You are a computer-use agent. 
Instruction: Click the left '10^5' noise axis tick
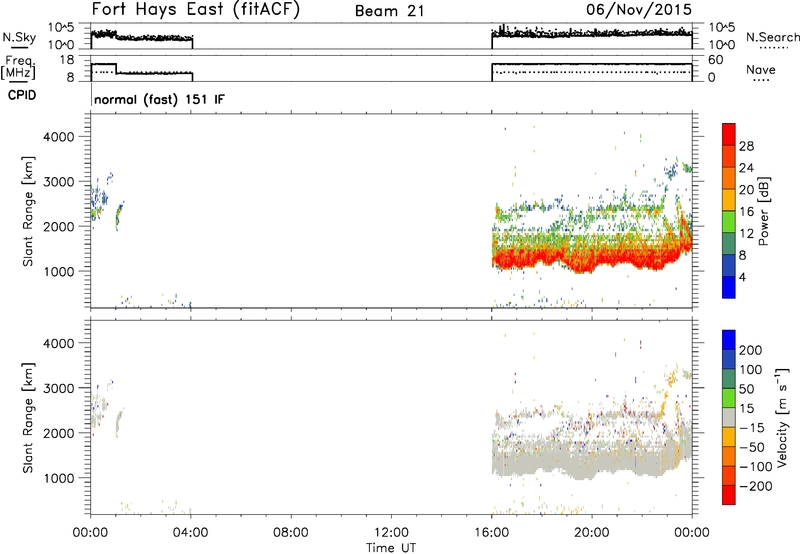point(61,27)
